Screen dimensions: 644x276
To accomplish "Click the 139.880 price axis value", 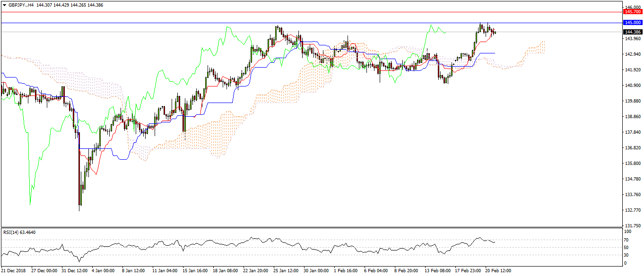I will [632, 101].
